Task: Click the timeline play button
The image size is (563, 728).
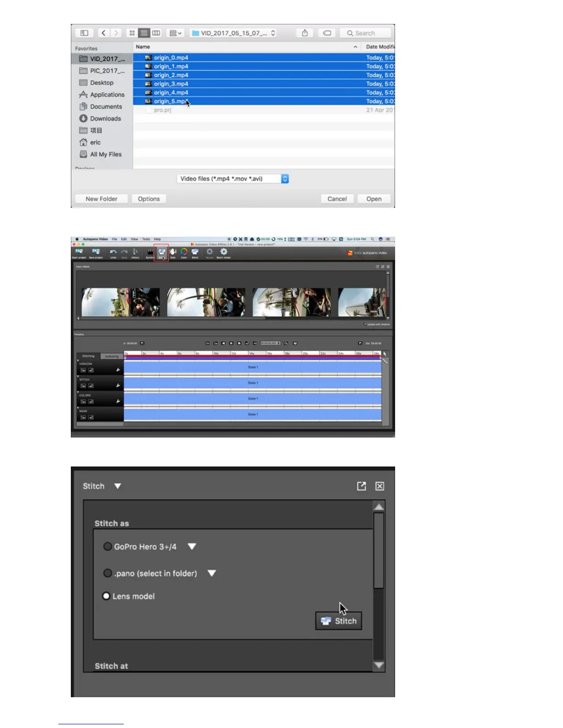Action: click(231, 343)
